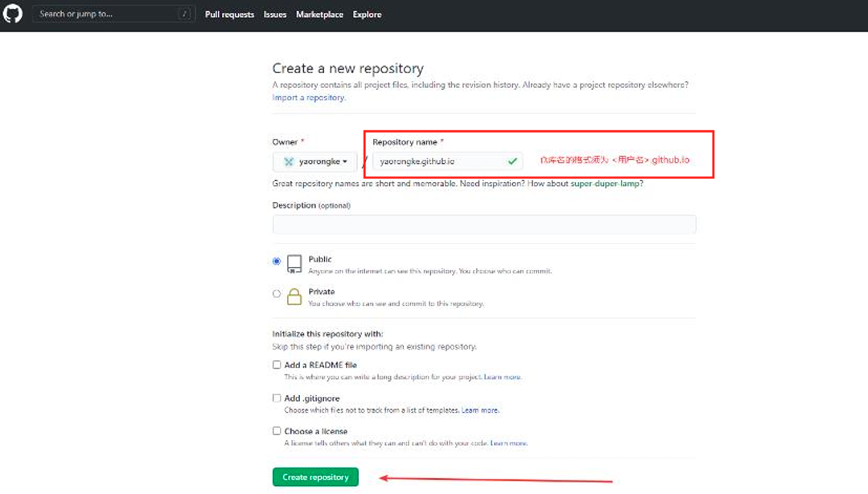Enable the Add a README file checkbox

[277, 365]
